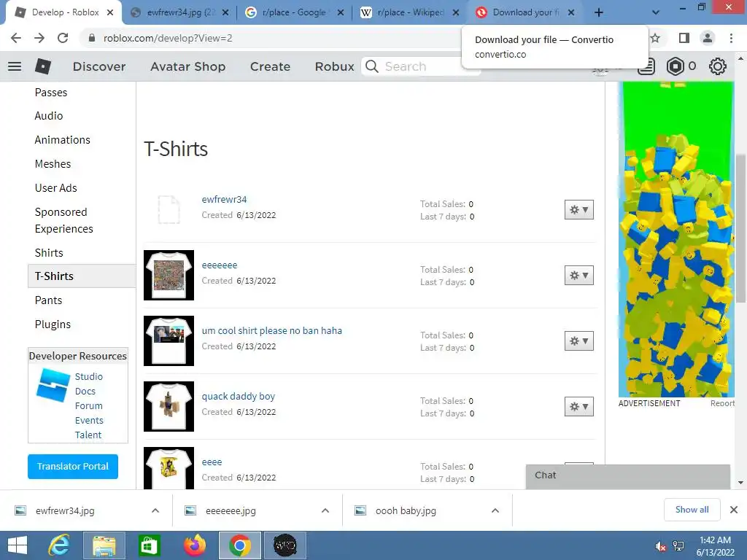Expand options for ewfrewr34.jpg download
The width and height of the screenshot is (747, 560).
point(155,510)
